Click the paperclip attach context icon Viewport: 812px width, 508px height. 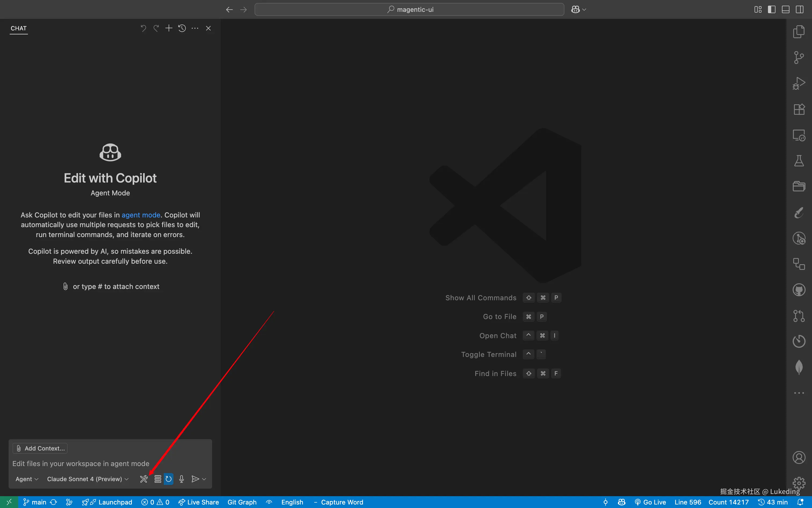click(x=66, y=287)
